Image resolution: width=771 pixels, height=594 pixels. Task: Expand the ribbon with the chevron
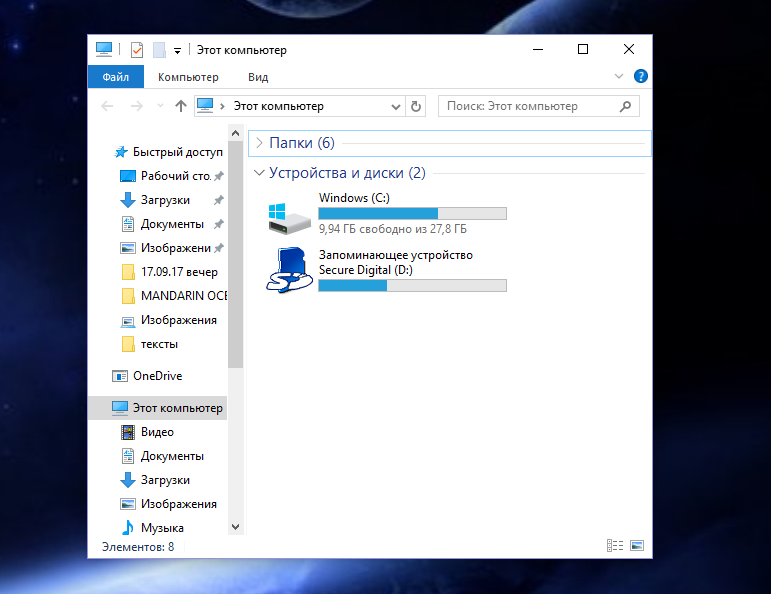(619, 76)
